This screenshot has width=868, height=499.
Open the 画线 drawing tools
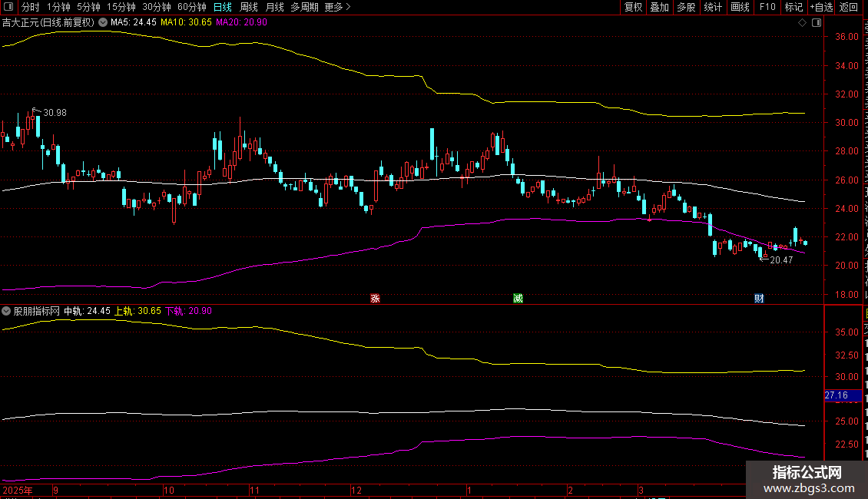click(x=740, y=7)
